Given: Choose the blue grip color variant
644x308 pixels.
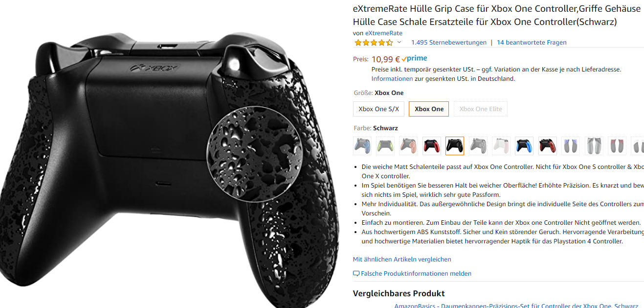Looking at the screenshot, I should tap(524, 146).
